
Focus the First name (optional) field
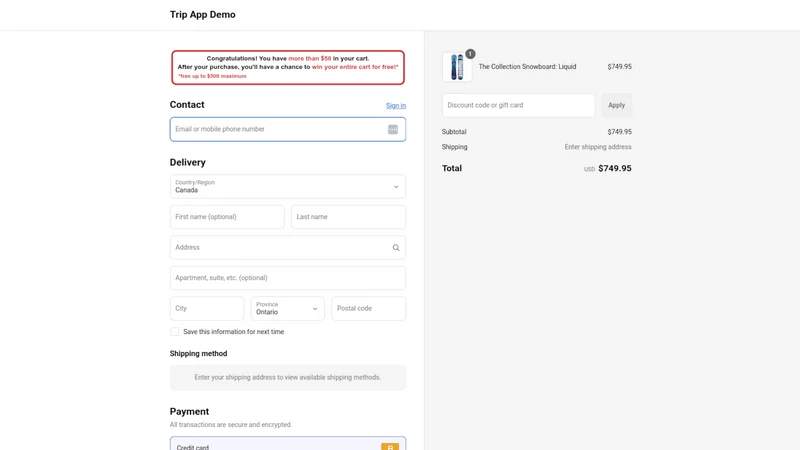[x=227, y=217]
